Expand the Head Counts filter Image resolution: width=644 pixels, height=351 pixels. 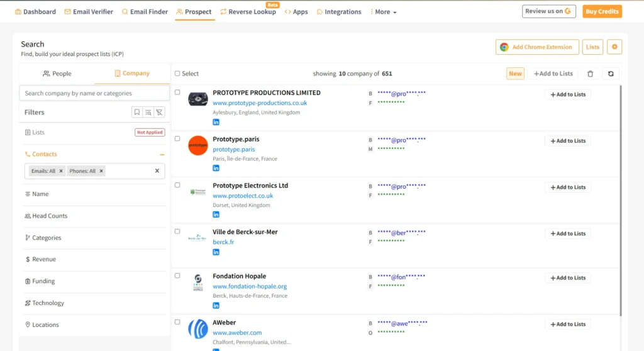click(x=94, y=216)
